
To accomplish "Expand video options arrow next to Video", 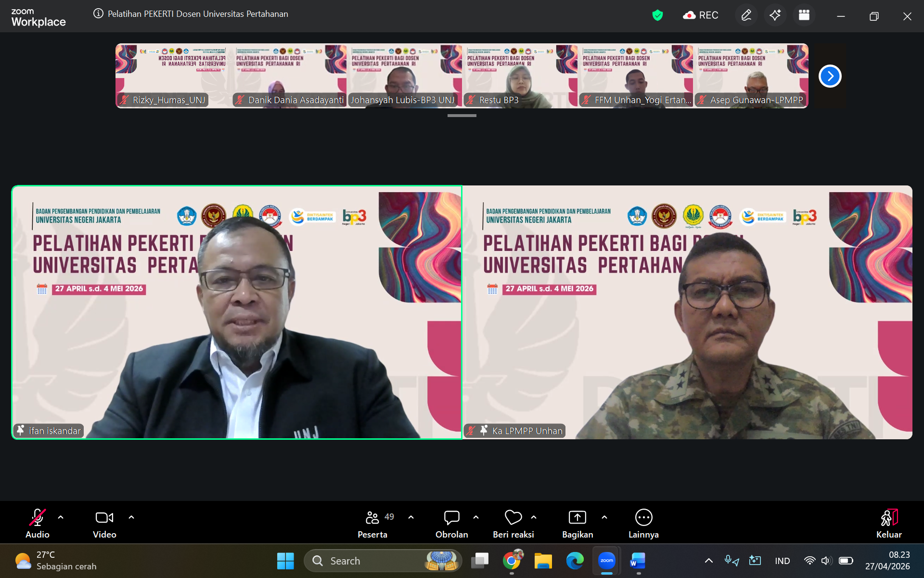I will 131,517.
